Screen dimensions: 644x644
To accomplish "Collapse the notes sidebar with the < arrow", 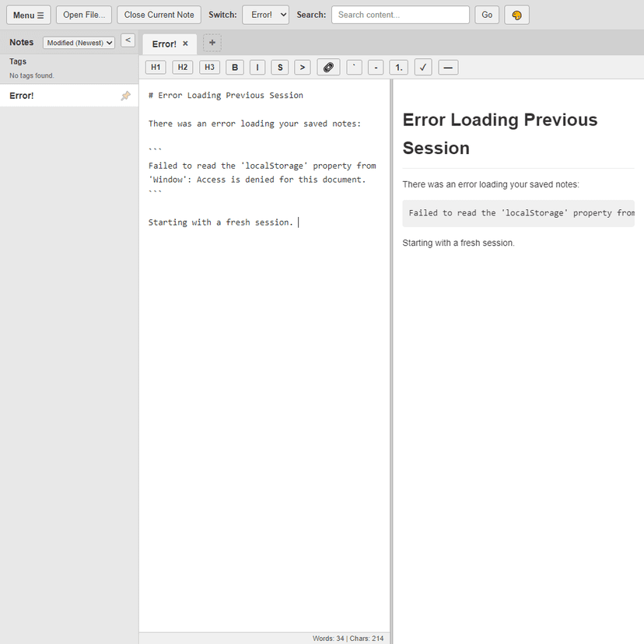I will [x=128, y=40].
